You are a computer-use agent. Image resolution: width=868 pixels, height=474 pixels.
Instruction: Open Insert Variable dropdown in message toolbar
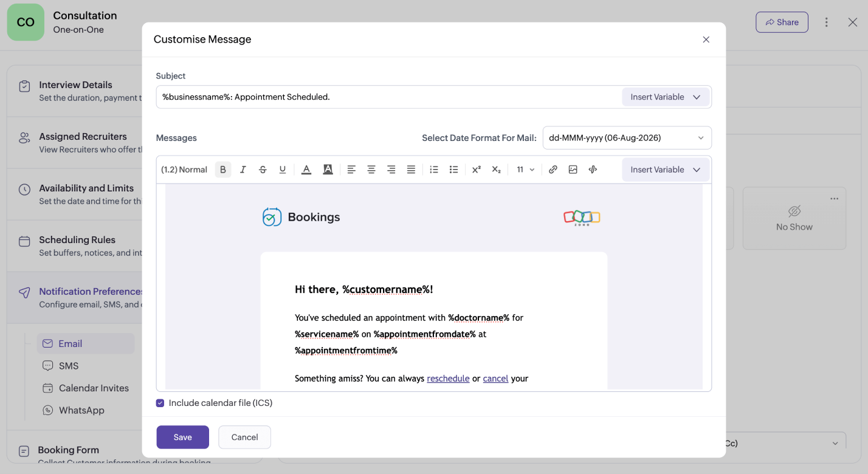(666, 170)
